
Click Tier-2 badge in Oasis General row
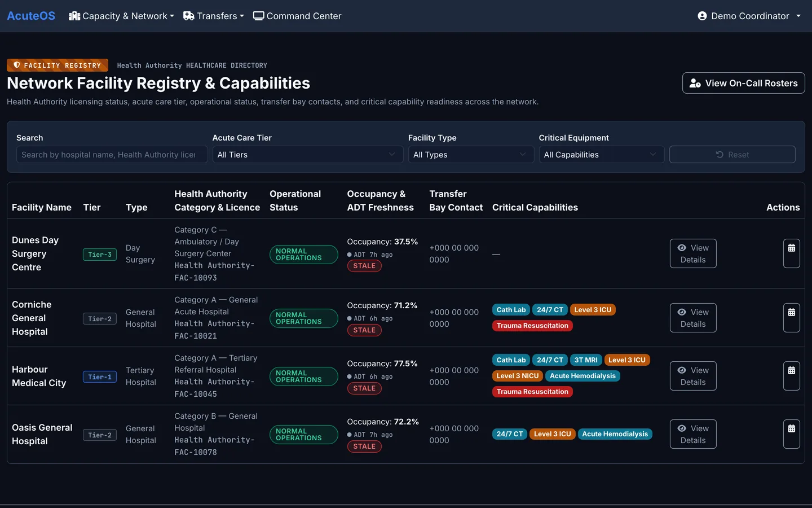100,435
